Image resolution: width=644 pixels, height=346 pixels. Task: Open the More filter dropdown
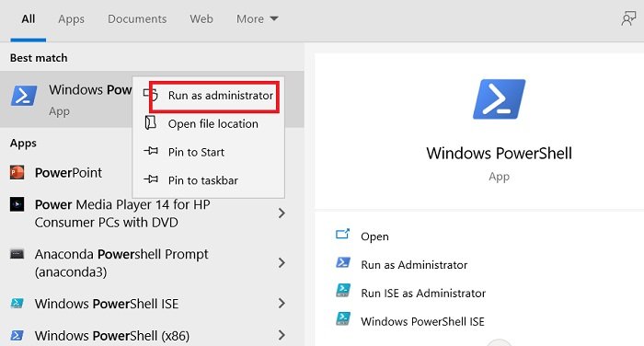coord(257,19)
